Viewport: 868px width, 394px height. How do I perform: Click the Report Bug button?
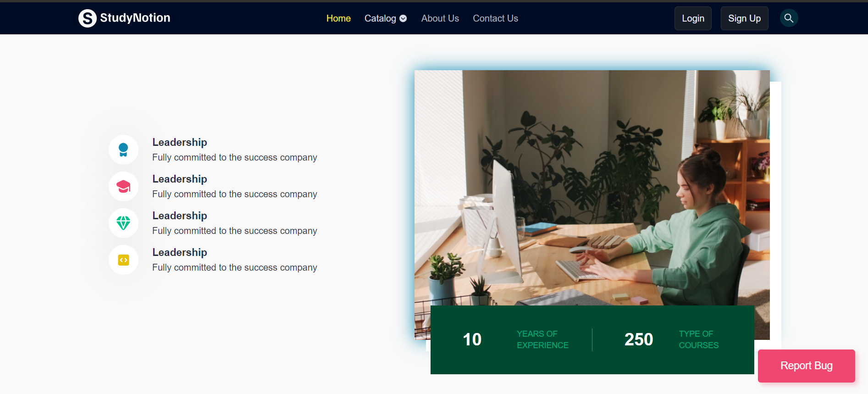[x=806, y=366]
